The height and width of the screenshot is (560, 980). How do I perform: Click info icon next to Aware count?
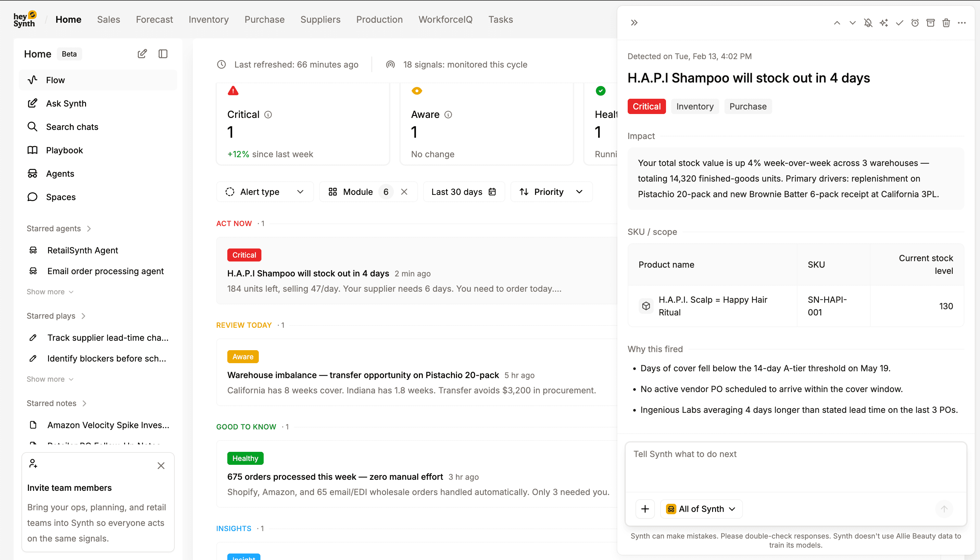pos(448,115)
